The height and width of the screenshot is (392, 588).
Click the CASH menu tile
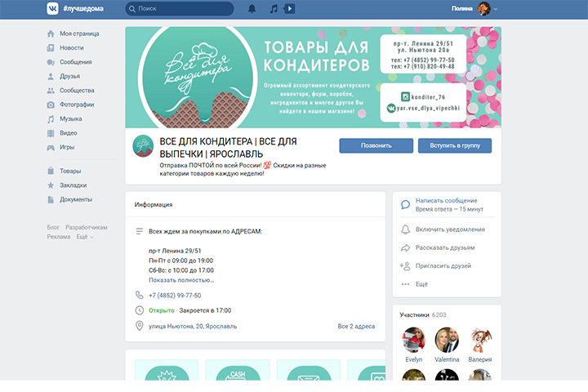[238, 370]
